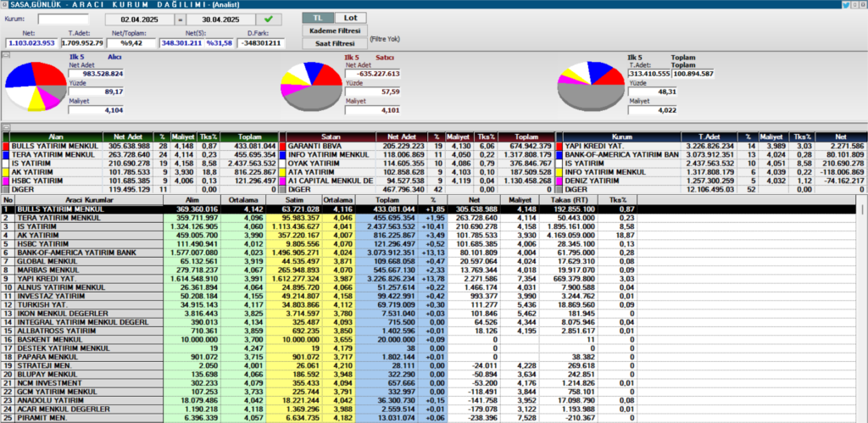Click blue swatch beside TERA YATIRIM MENKUL in Alan table

(x=6, y=155)
